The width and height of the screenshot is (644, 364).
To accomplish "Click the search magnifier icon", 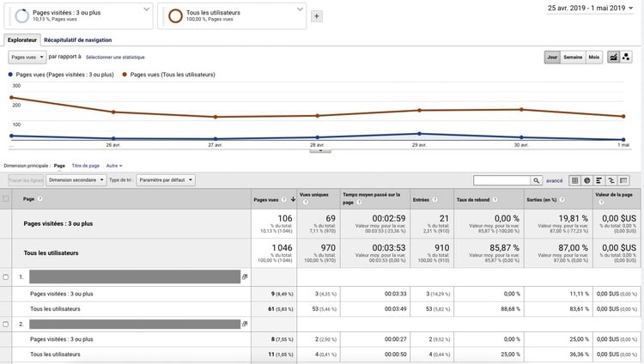I will [x=536, y=180].
